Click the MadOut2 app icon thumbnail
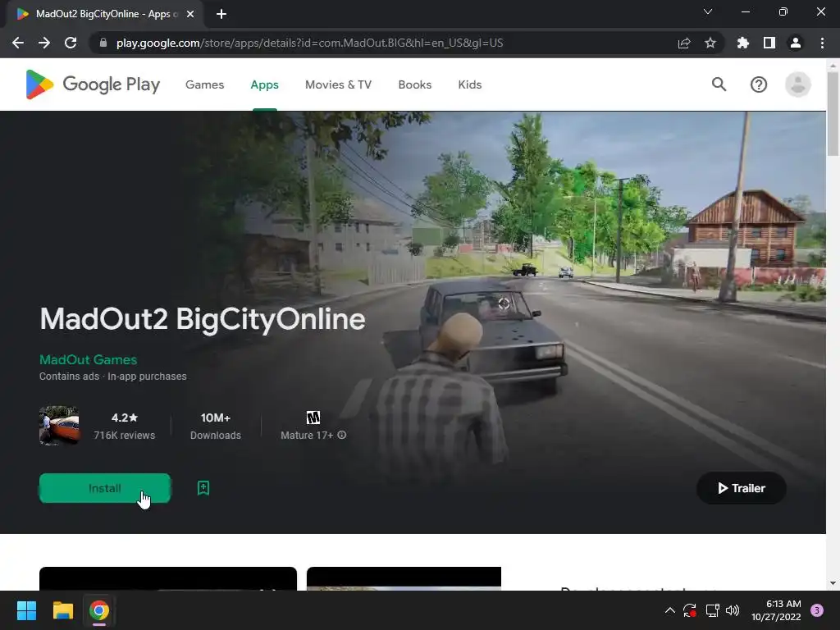Screen dimensions: 840x630 [x=59, y=426]
